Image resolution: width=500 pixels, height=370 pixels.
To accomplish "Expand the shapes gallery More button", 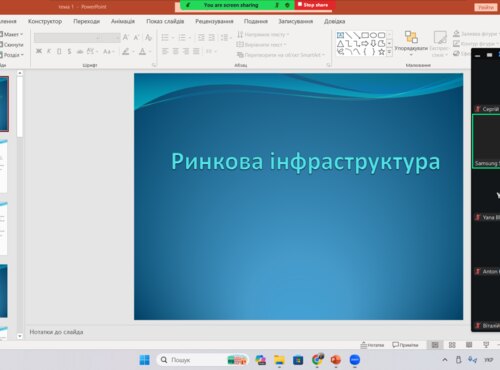I will 389,52.
